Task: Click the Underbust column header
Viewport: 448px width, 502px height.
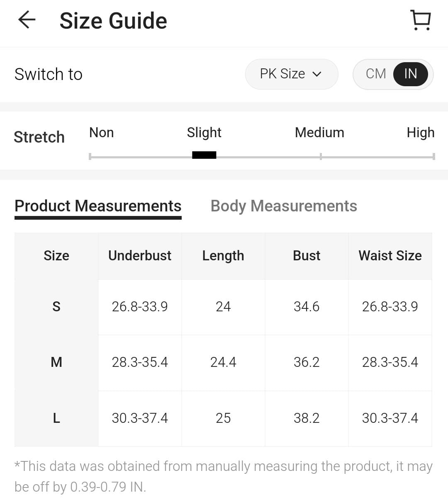Action: tap(140, 255)
